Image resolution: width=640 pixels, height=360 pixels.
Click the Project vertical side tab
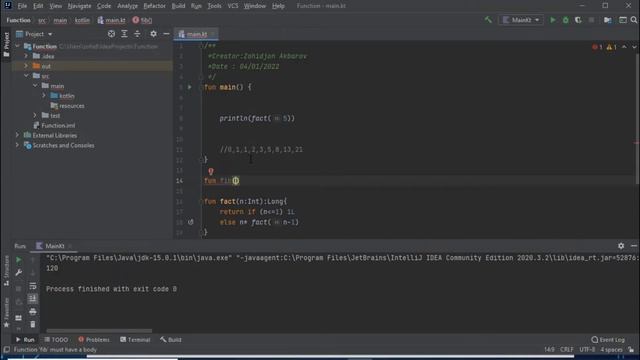point(6,45)
